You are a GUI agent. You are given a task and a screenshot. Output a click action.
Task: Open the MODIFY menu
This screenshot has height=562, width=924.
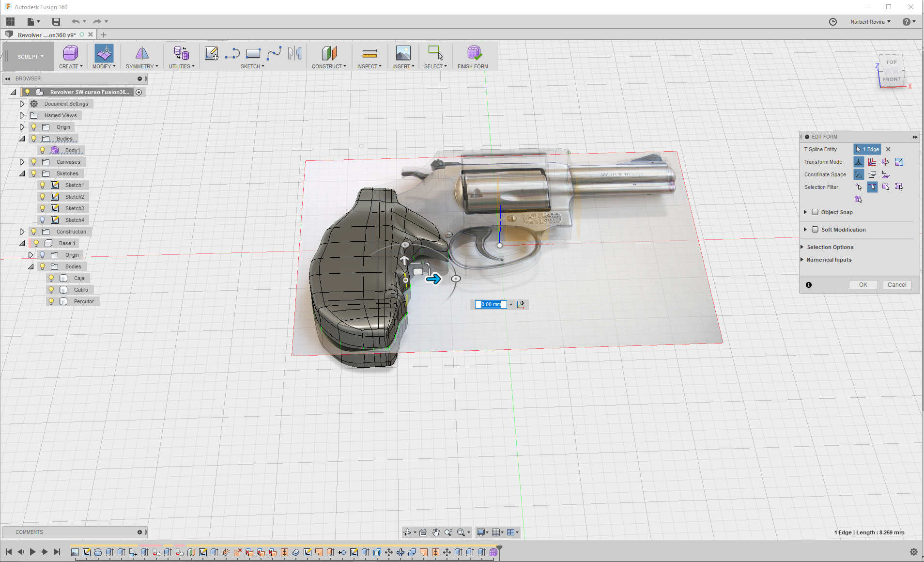104,66
